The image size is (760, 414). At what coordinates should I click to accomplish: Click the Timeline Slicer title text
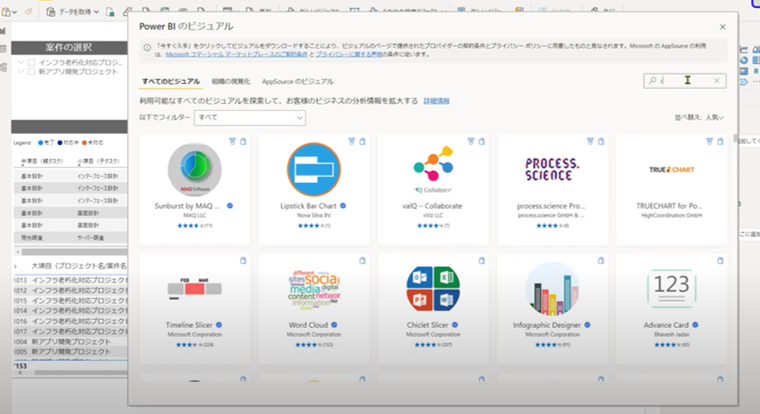[189, 325]
